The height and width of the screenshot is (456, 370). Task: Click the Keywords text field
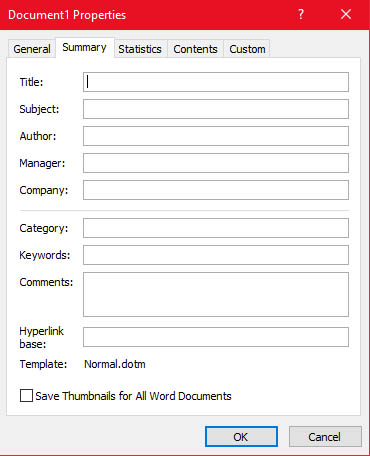[x=216, y=255]
